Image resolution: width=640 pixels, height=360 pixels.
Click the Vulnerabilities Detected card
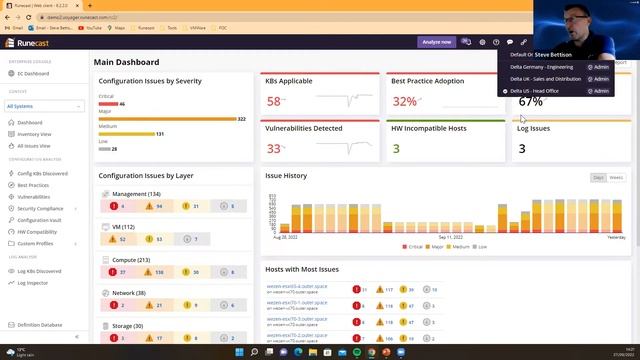click(320, 141)
